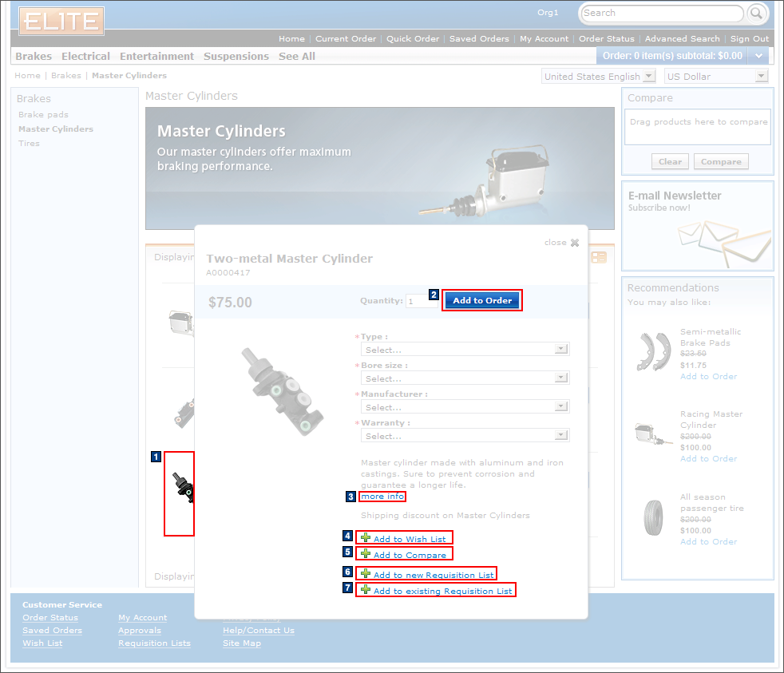
Task: Open Current Order link
Action: point(346,38)
